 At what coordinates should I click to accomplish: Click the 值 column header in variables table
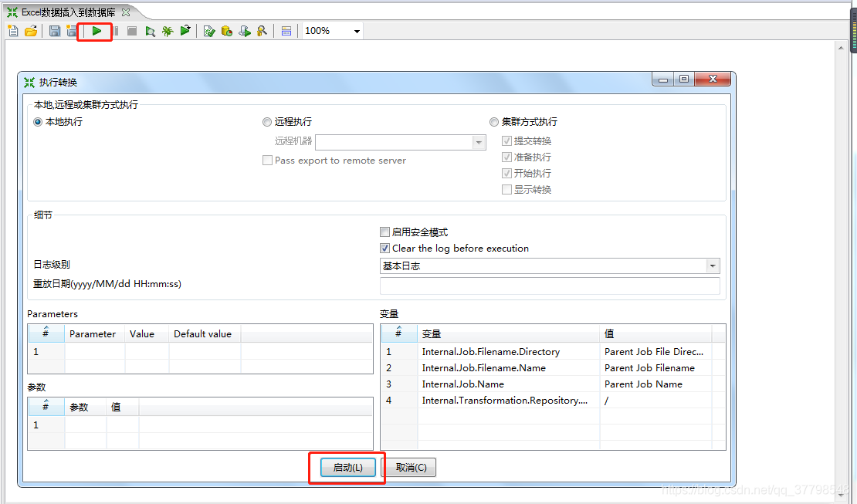pyautogui.click(x=655, y=334)
